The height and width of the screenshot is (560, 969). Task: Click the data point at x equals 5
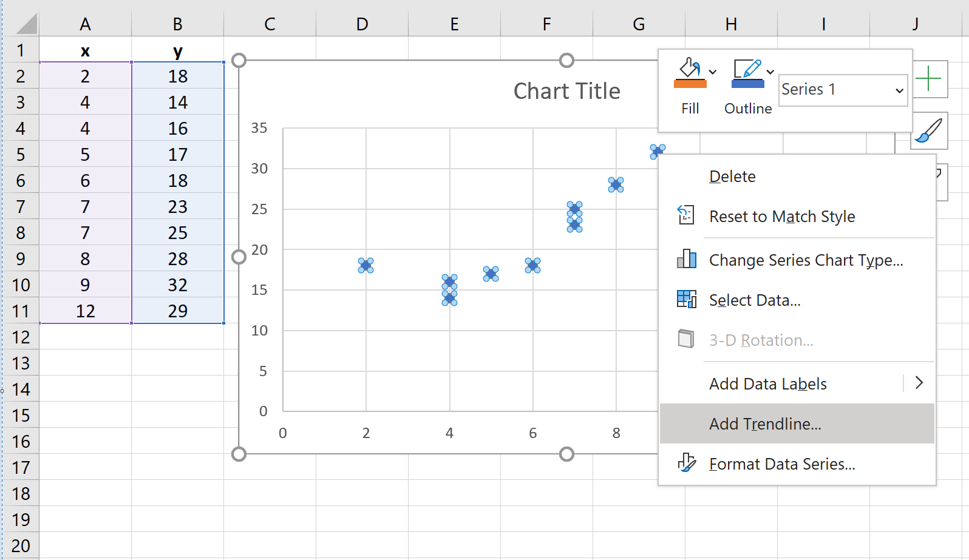click(491, 274)
